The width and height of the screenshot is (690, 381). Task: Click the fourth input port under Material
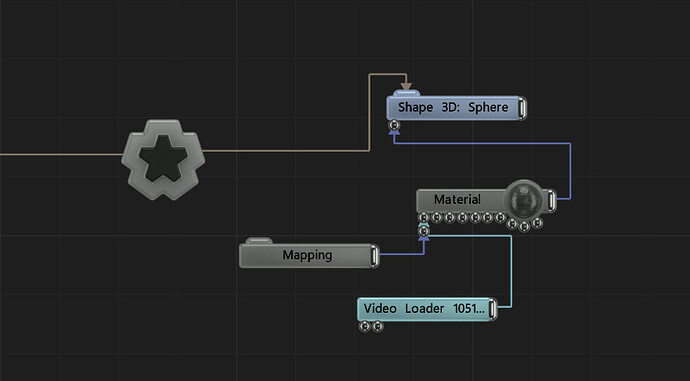[x=462, y=217]
